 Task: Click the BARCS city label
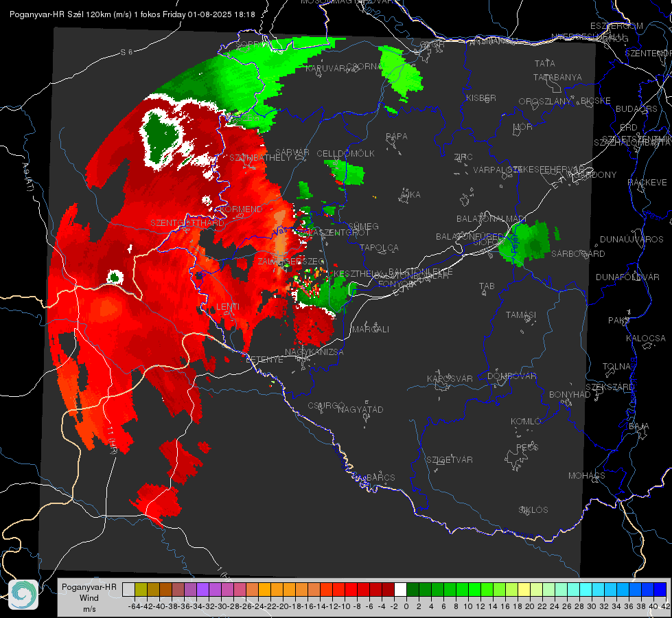pyautogui.click(x=380, y=477)
